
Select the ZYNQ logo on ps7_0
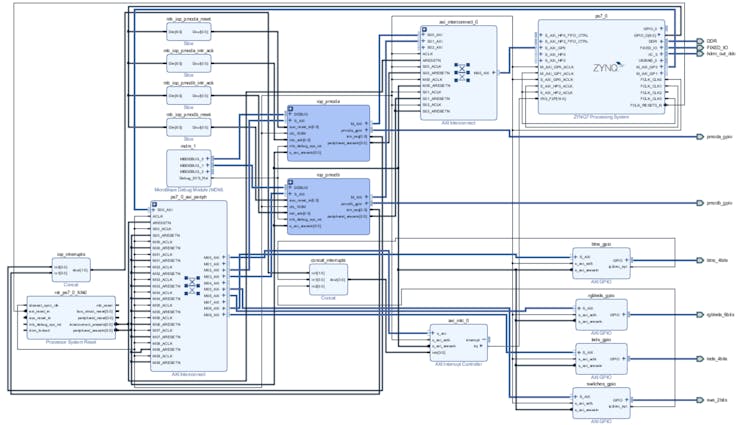pos(608,67)
